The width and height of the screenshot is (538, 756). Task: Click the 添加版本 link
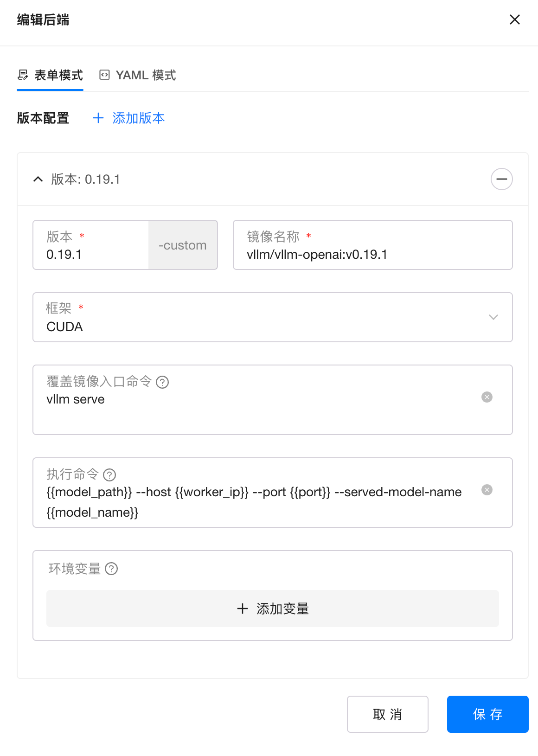pyautogui.click(x=129, y=118)
